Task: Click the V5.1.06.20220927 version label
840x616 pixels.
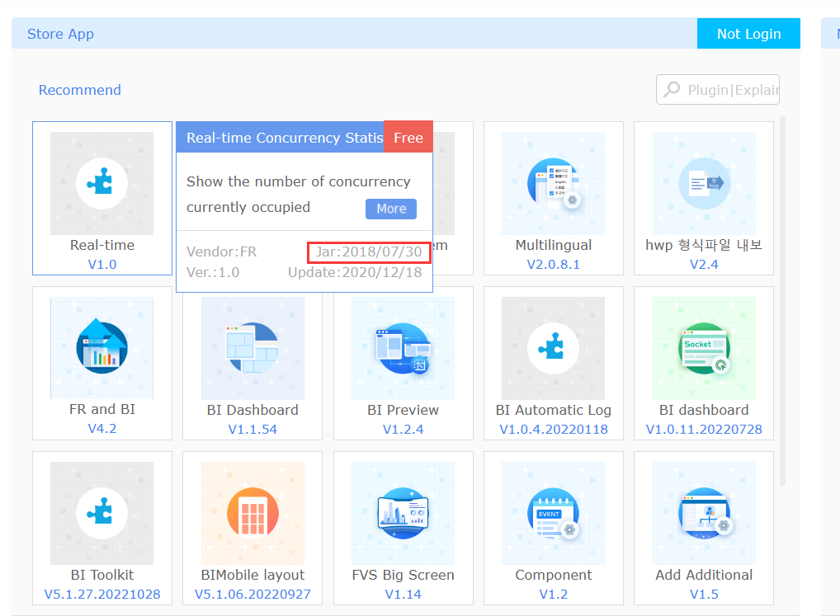Action: 252,594
